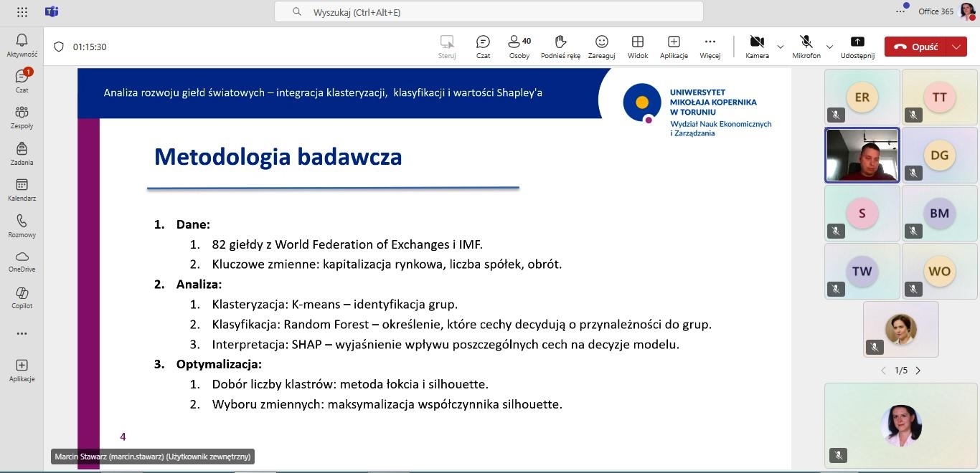980x473 pixels.
Task: Click Podnieś rękę to raise hand
Action: 560,46
